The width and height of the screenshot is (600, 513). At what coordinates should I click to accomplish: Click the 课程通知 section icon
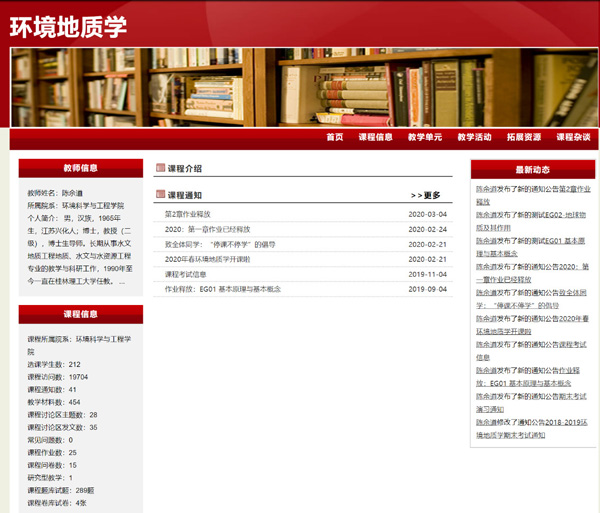pyautogui.click(x=160, y=195)
